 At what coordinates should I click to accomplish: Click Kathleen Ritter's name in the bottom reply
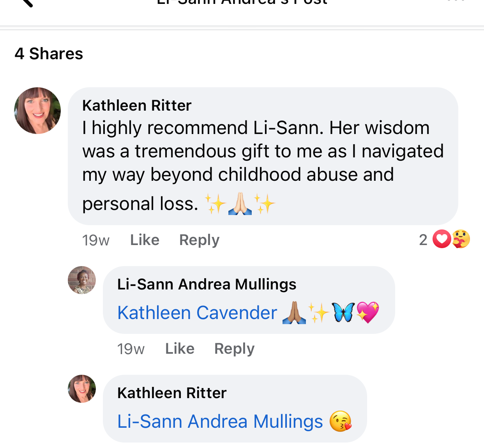(x=172, y=393)
